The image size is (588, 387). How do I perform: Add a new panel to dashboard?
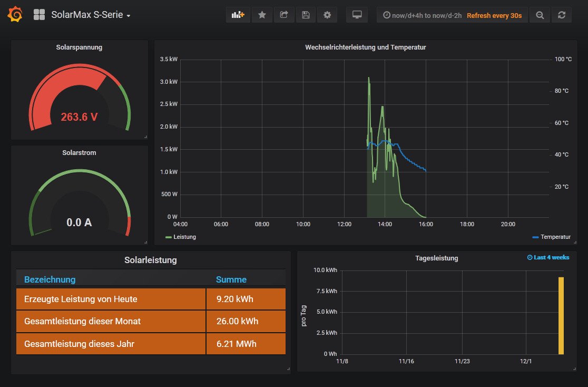(x=238, y=15)
